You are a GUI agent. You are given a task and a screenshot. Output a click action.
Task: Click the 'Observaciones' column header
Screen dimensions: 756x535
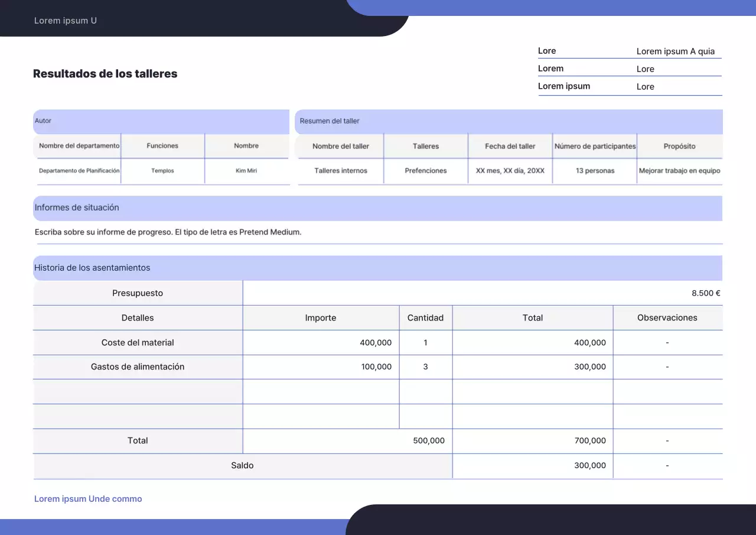pos(667,318)
